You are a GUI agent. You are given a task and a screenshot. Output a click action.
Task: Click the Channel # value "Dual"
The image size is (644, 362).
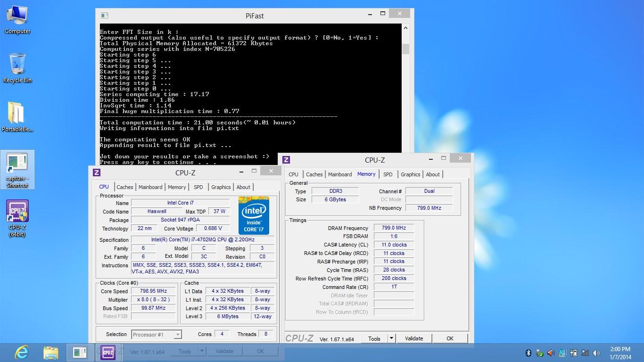429,191
